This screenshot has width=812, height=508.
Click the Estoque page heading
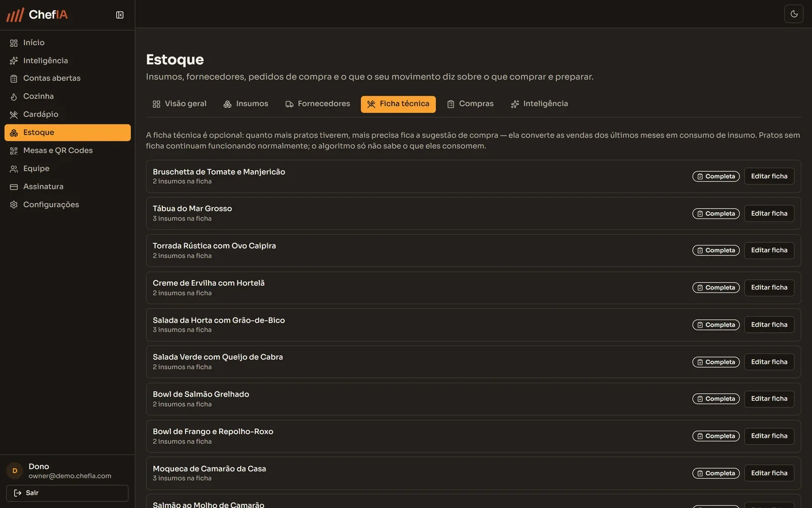(x=175, y=59)
